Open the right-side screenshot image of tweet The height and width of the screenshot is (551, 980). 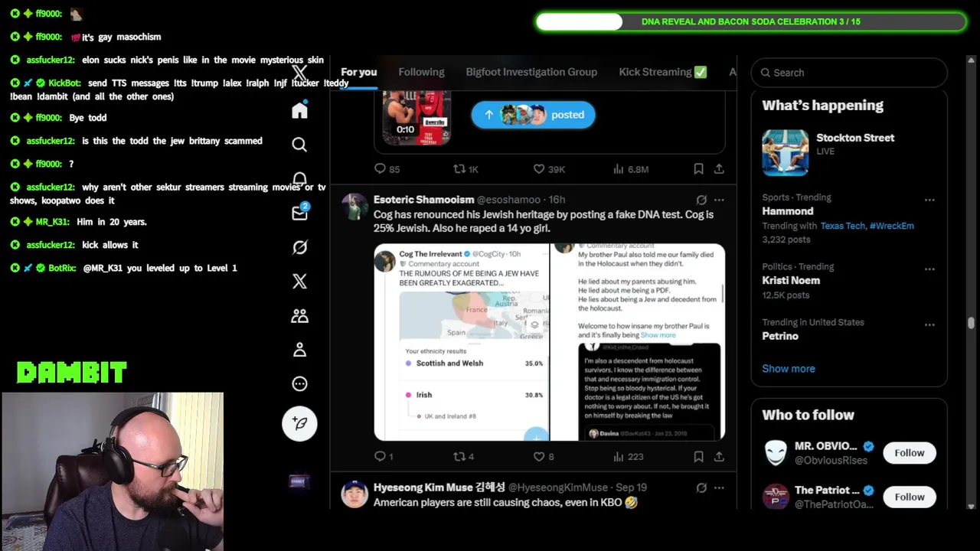(x=638, y=342)
